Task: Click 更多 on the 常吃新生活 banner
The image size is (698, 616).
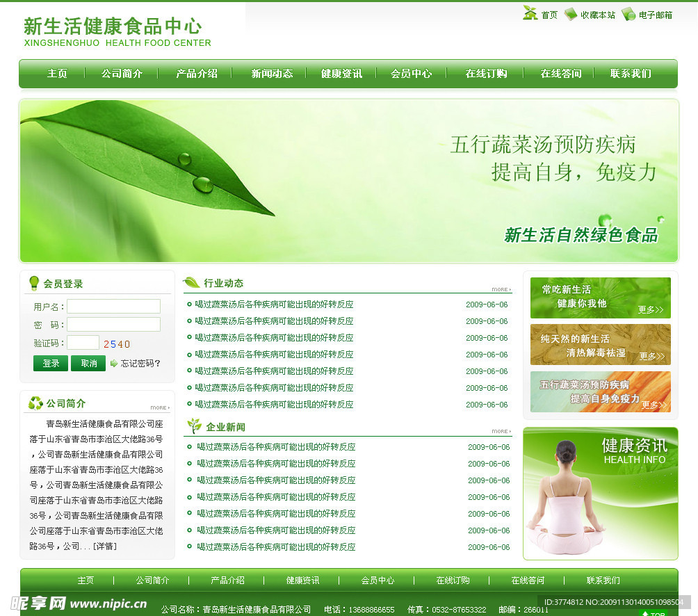Action: pyautogui.click(x=651, y=311)
